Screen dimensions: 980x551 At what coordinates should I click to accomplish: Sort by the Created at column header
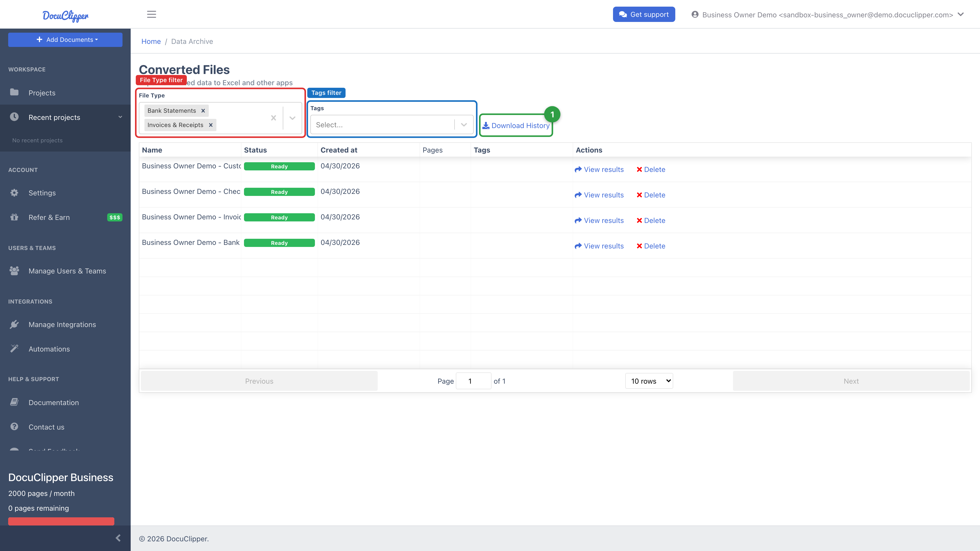pyautogui.click(x=369, y=150)
